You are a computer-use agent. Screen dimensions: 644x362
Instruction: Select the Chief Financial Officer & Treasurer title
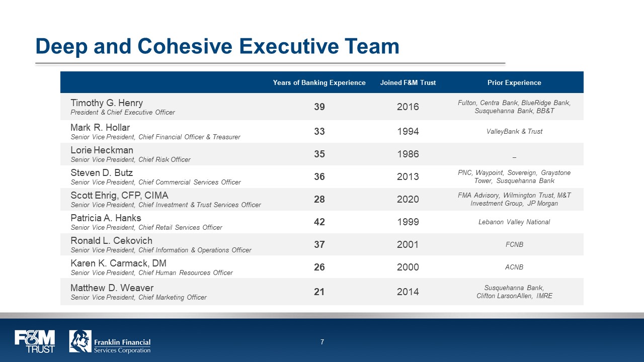pos(155,137)
